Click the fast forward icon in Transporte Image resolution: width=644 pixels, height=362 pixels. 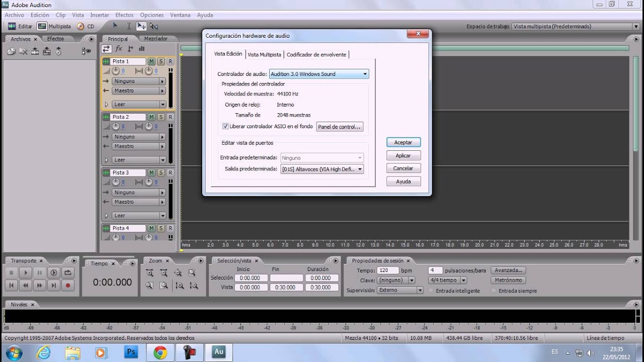point(39,285)
